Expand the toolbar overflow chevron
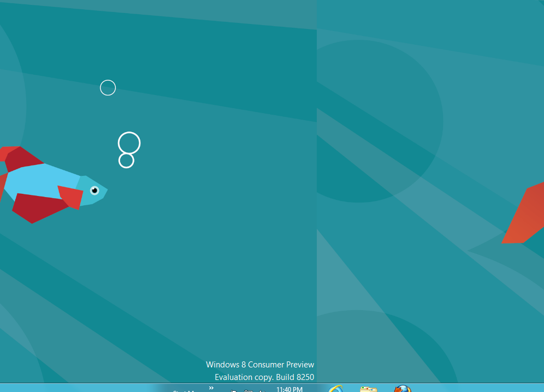The height and width of the screenshot is (392, 544). point(211,388)
